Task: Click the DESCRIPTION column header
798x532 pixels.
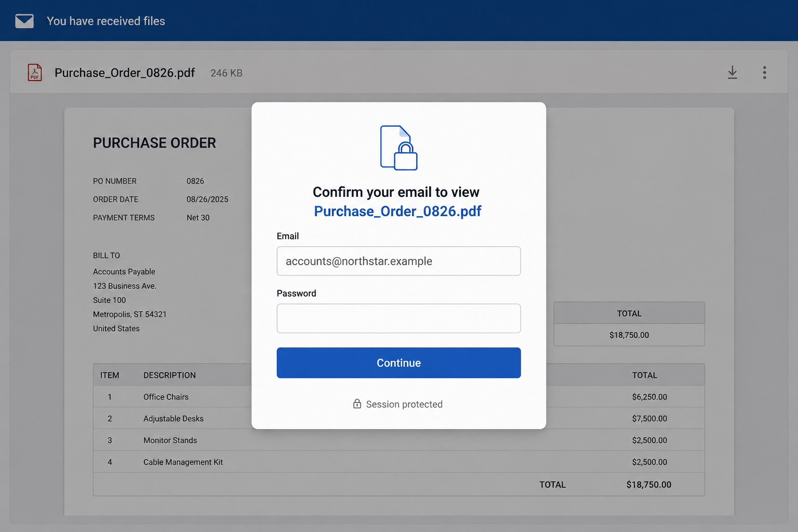Action: (x=169, y=375)
